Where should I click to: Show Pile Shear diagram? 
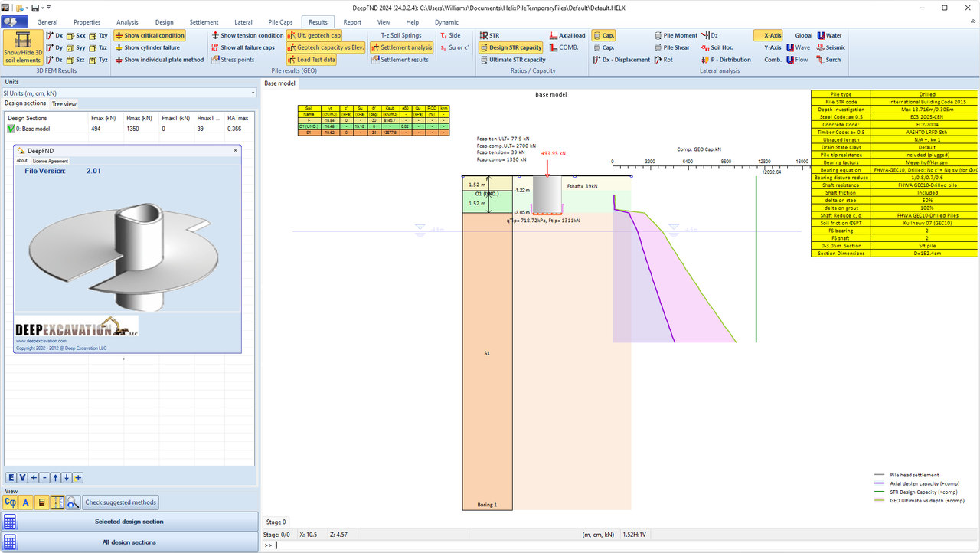point(673,47)
